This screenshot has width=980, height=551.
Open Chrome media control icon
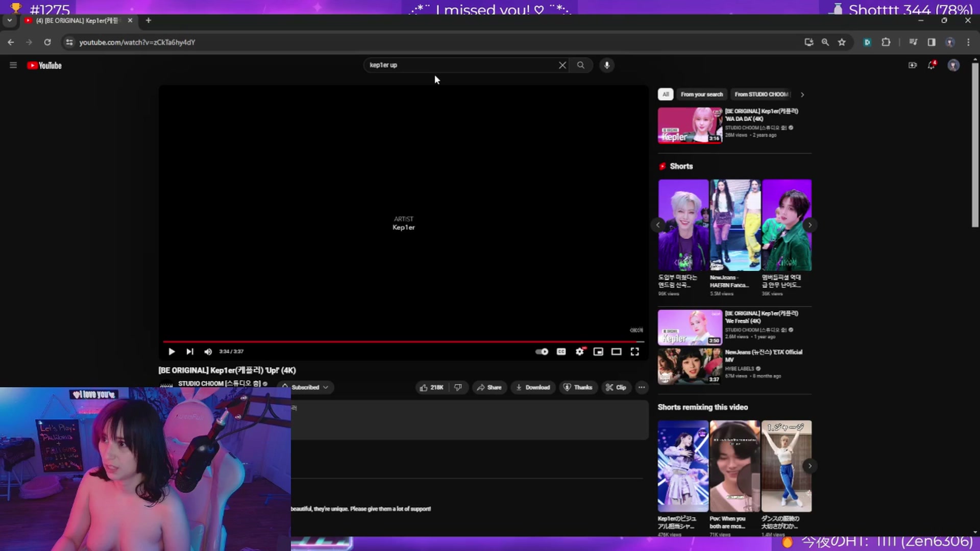[913, 42]
